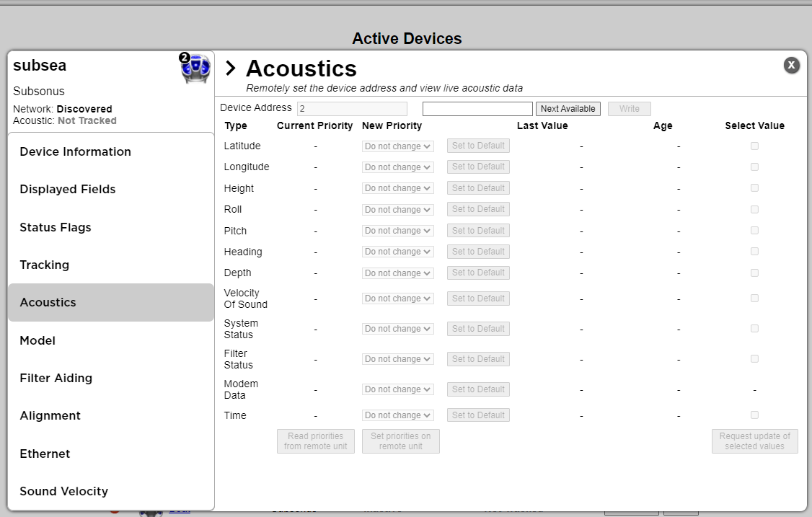Click Set priorities on remote unit
812x517 pixels.
coord(401,441)
